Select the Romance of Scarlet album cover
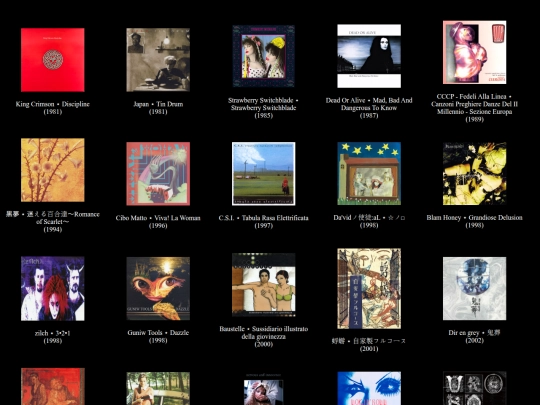This screenshot has height=405, width=540. pos(53,170)
